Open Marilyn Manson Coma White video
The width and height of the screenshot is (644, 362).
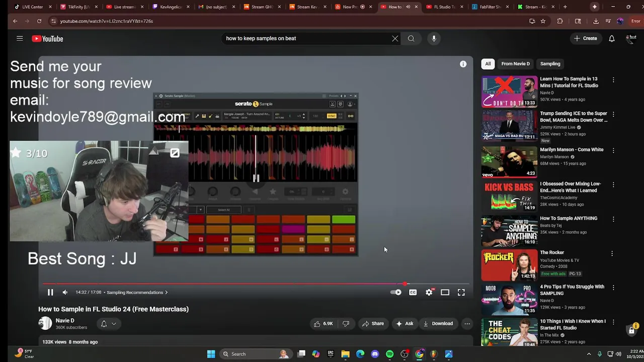pyautogui.click(x=572, y=149)
